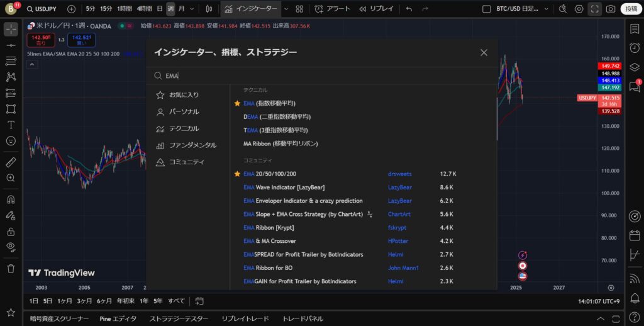Open the favorites star in left toolbar
Image resolution: width=644 pixels, height=326 pixels.
click(x=11, y=312)
